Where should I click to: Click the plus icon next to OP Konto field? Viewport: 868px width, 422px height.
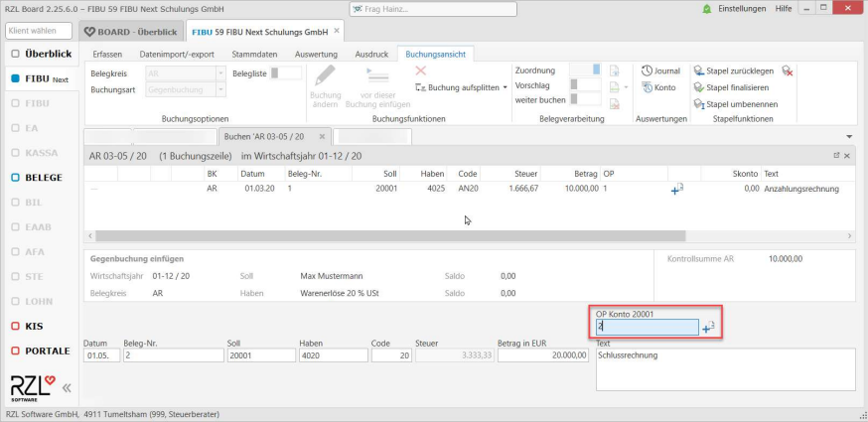coord(708,328)
